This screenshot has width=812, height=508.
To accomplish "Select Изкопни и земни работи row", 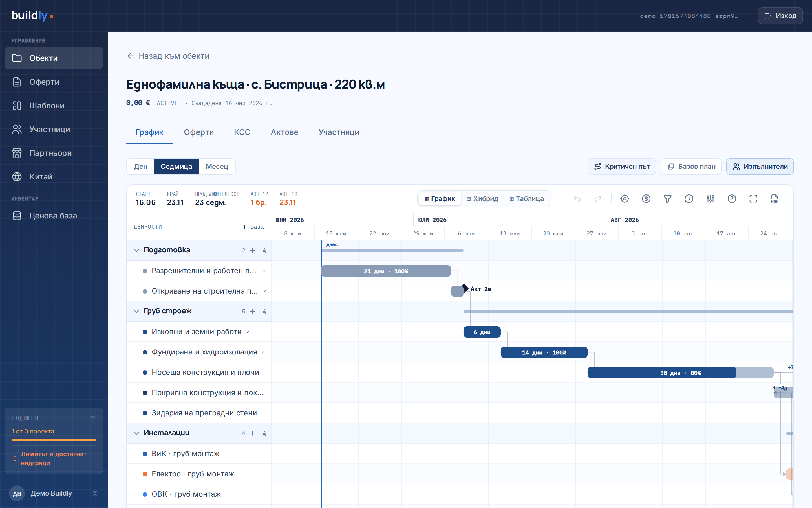I will point(199,332).
